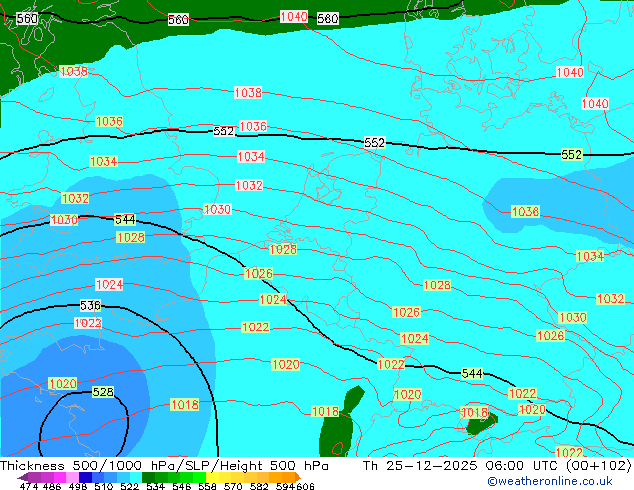Pick the bright magenta legend swatch
Image resolution: width=634 pixels, height=490 pixels.
[60, 477]
